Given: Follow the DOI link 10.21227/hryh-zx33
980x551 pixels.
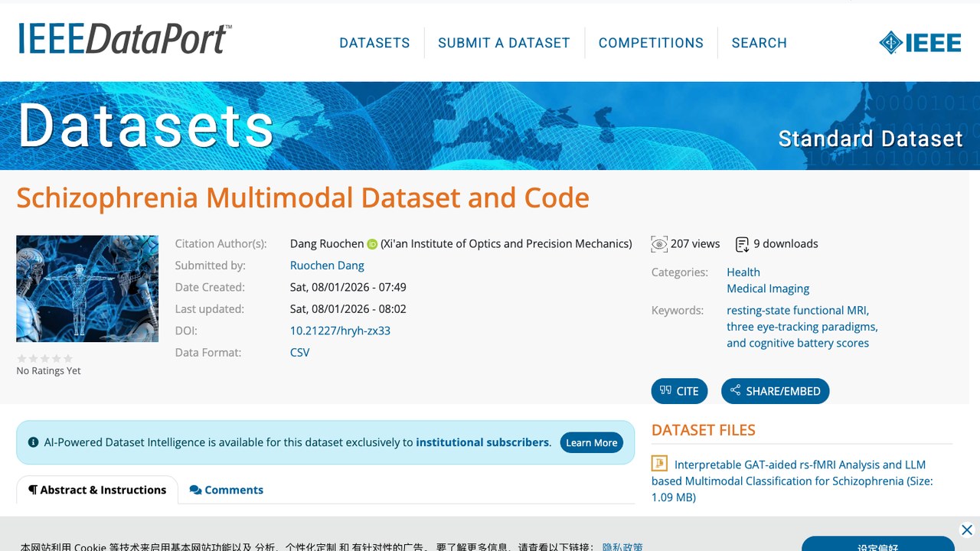Looking at the screenshot, I should click(340, 331).
